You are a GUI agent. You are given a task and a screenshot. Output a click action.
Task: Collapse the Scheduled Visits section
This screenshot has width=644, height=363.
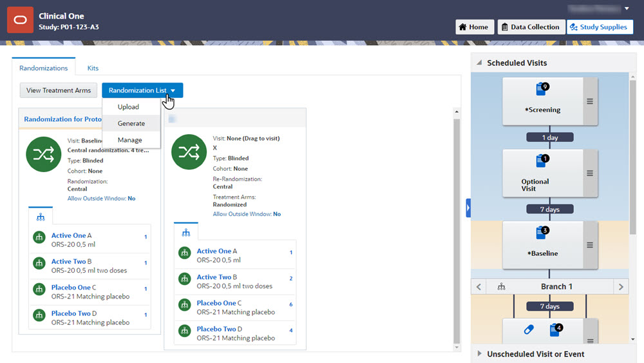479,63
